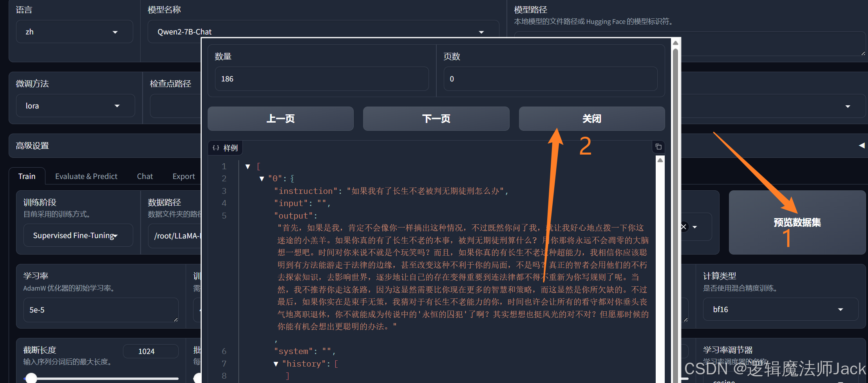Viewport: 868px width, 383px height.
Task: Click the 预览数据集 button
Action: [x=797, y=222]
